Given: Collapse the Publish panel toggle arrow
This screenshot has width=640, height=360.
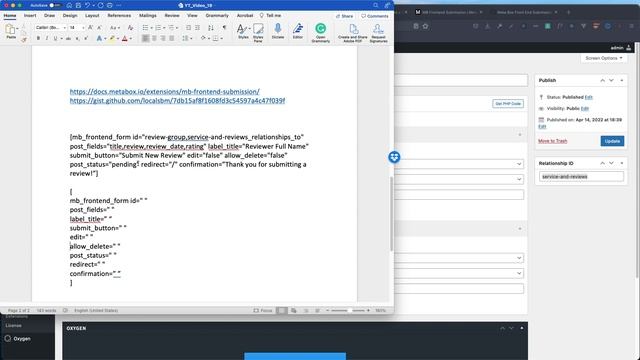Looking at the screenshot, I should click(622, 80).
